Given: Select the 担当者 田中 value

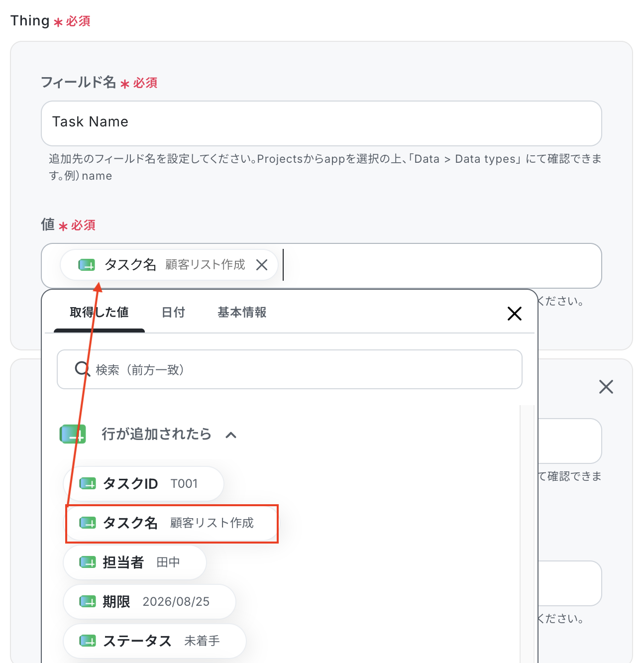Looking at the screenshot, I should (x=135, y=562).
